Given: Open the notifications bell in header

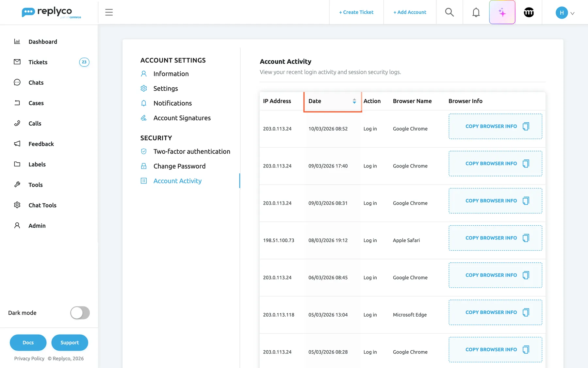Looking at the screenshot, I should click(x=476, y=12).
